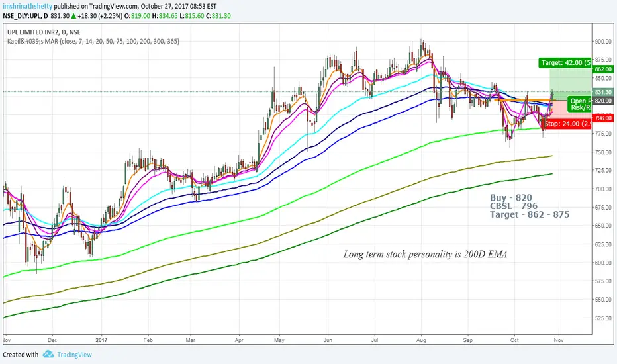The width and height of the screenshot is (617, 364).
Task: Click the UPL LIMITED INR2, D, NSE title
Action: (44, 32)
